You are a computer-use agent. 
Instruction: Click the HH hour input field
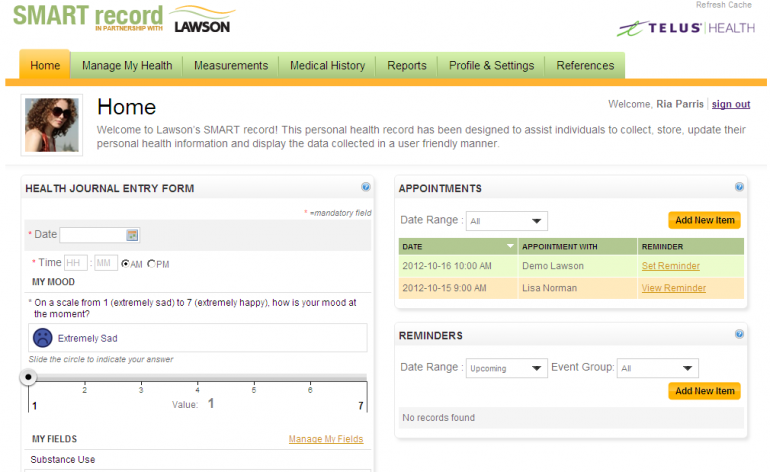(76, 263)
